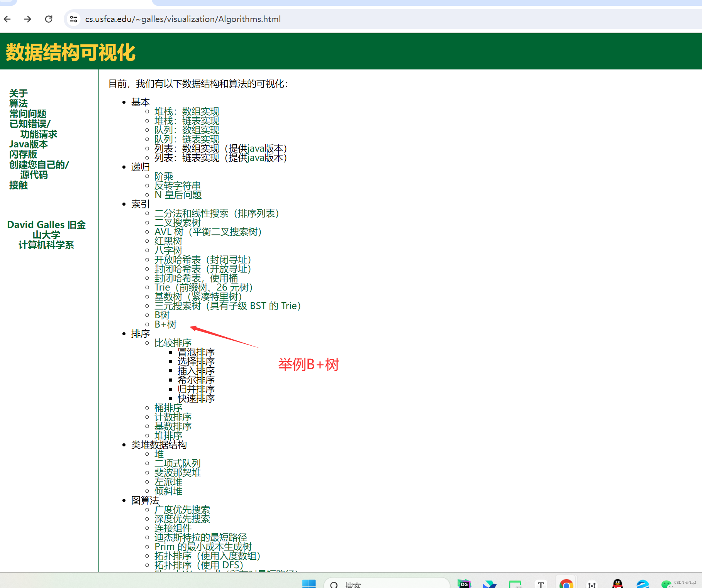Open AVL 树（平衡二叉搜索树）link

208,232
